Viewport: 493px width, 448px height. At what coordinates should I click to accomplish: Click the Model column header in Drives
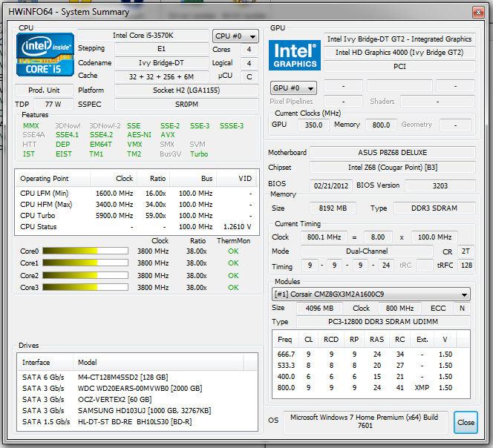(x=158, y=362)
